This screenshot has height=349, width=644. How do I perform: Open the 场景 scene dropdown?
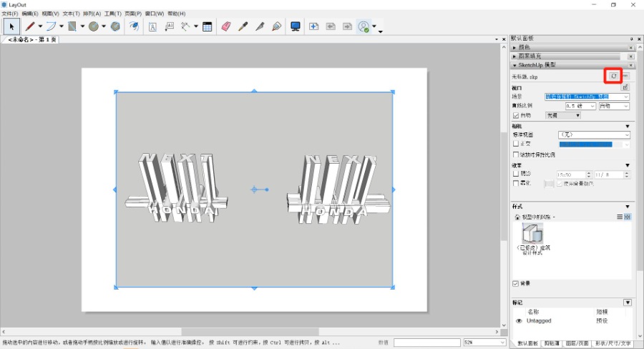tap(587, 97)
